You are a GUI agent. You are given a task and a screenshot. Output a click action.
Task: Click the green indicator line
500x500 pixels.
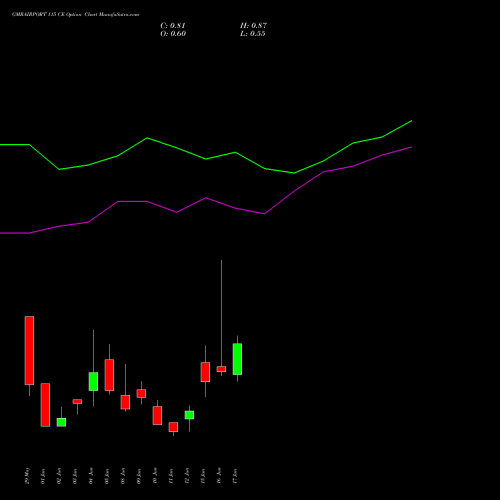pyautogui.click(x=206, y=159)
